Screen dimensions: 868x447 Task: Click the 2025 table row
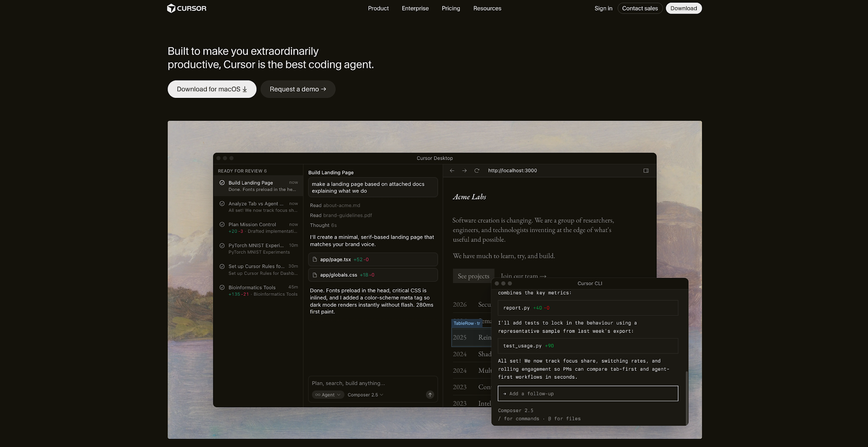[472, 337]
